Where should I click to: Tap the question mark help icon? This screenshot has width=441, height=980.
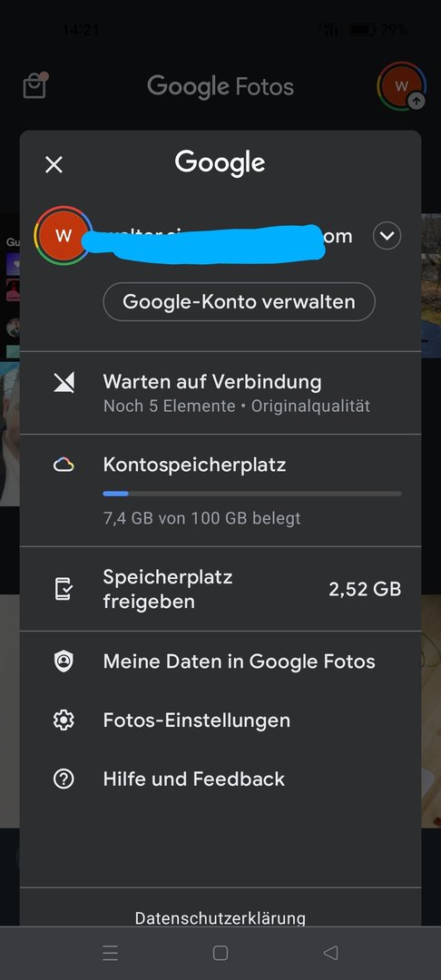[64, 779]
